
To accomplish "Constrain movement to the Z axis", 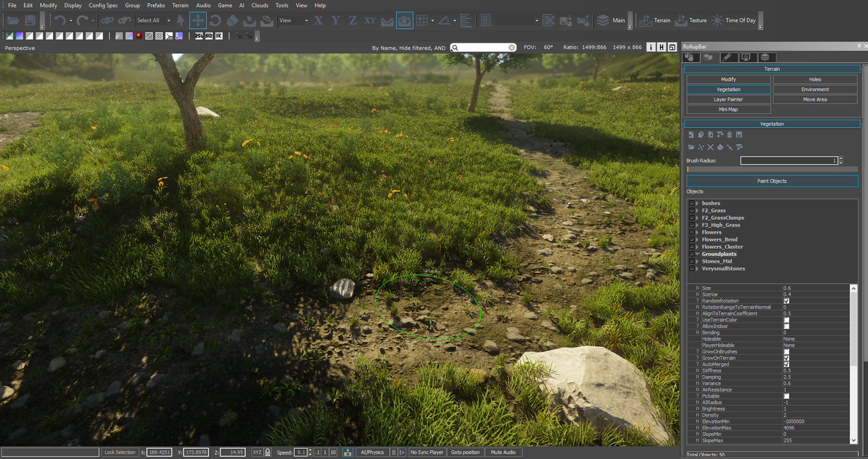I will click(x=353, y=20).
